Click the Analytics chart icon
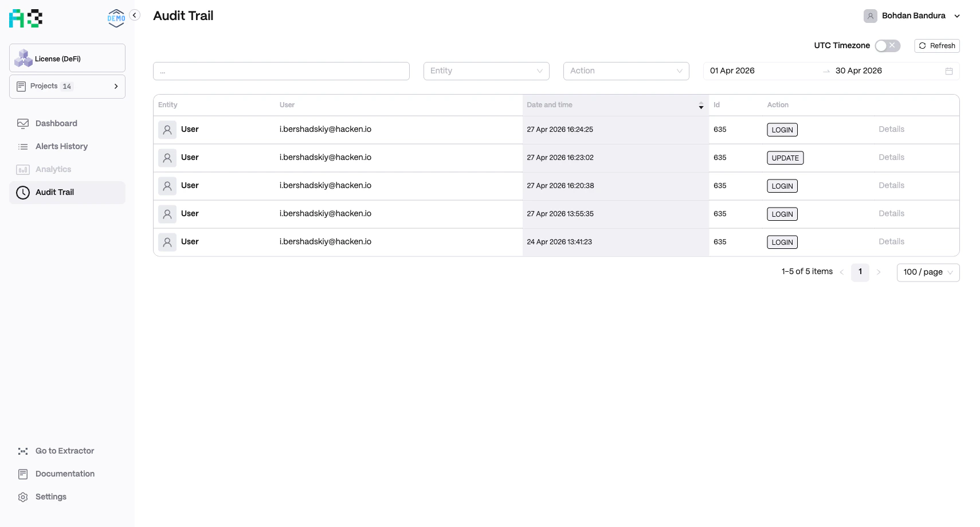The width and height of the screenshot is (980, 527). coord(23,170)
